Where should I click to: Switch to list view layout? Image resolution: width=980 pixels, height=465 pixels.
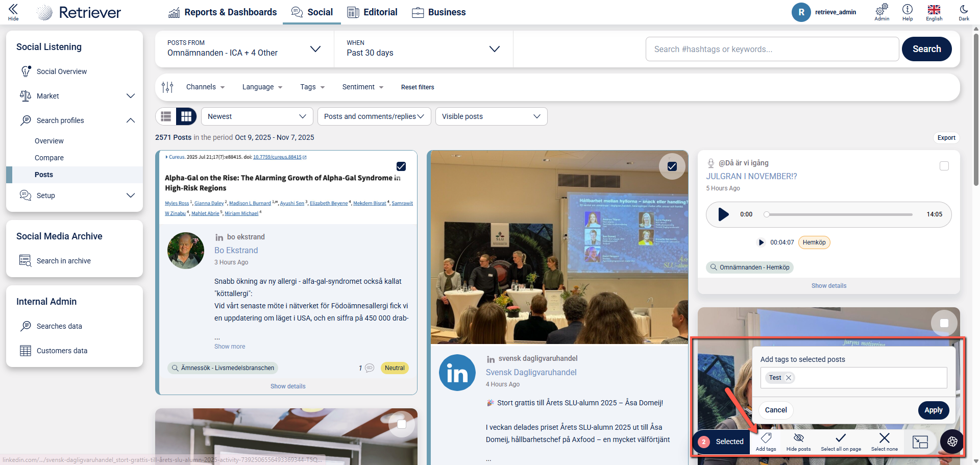point(166,116)
